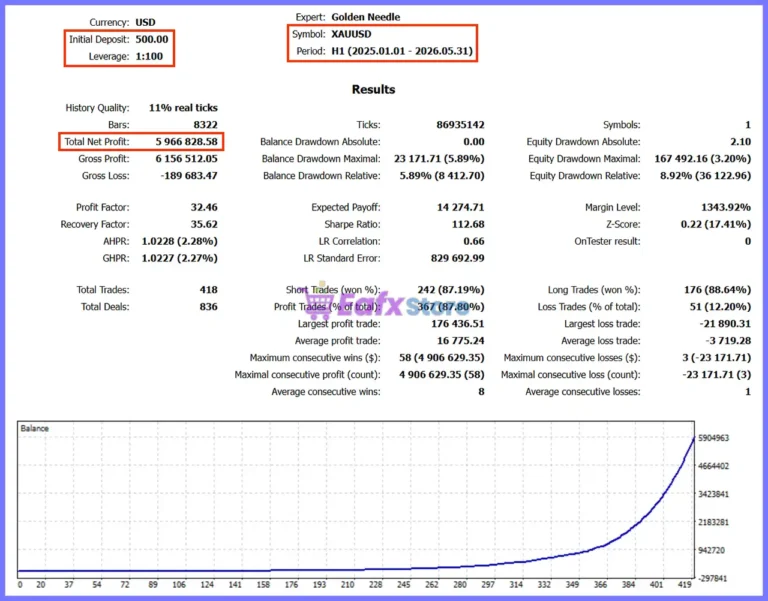
Task: Click the -297841 y-axis label
Action: coord(712,579)
